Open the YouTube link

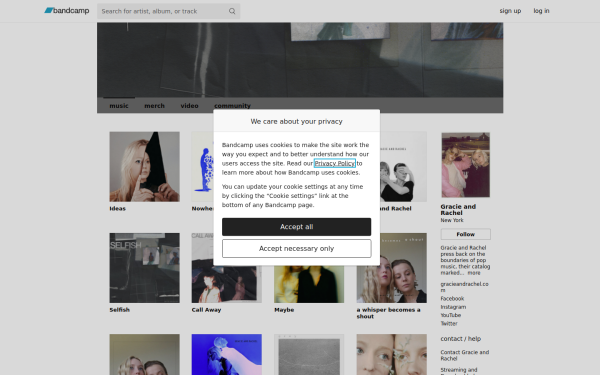(451, 315)
